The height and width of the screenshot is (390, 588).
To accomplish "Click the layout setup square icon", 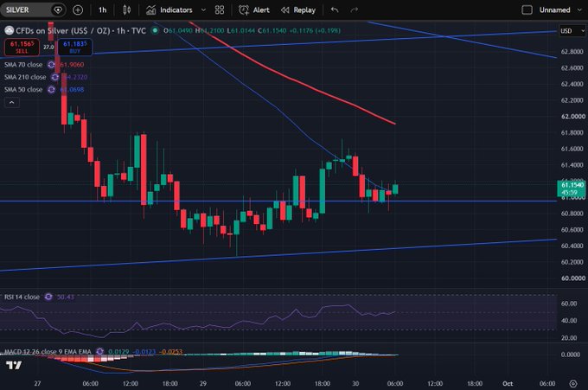I will (527, 10).
